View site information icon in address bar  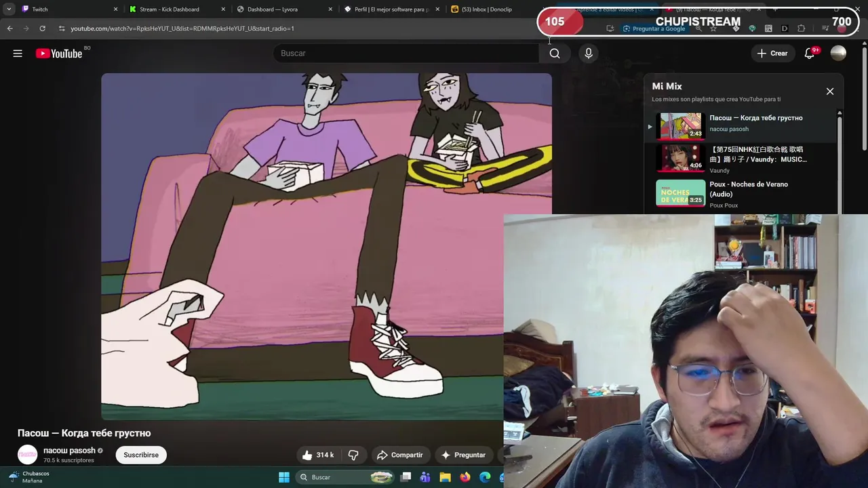62,28
